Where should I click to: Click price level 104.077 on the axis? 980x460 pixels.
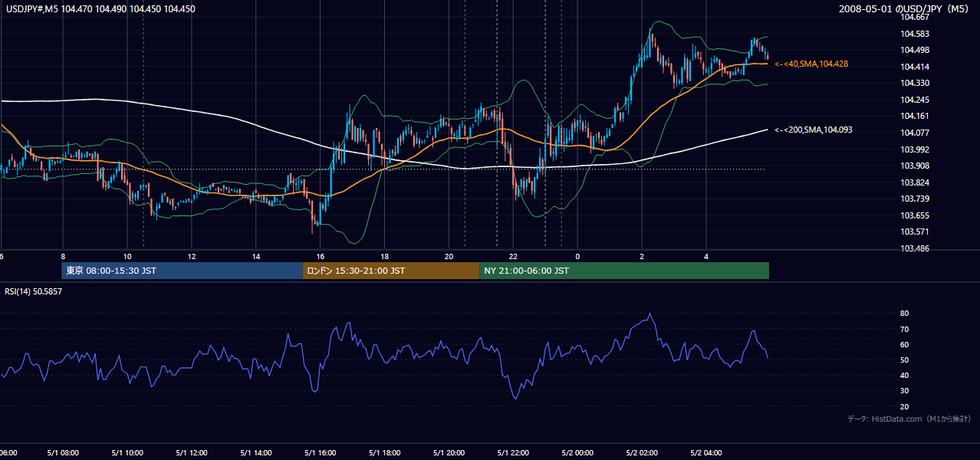point(915,133)
